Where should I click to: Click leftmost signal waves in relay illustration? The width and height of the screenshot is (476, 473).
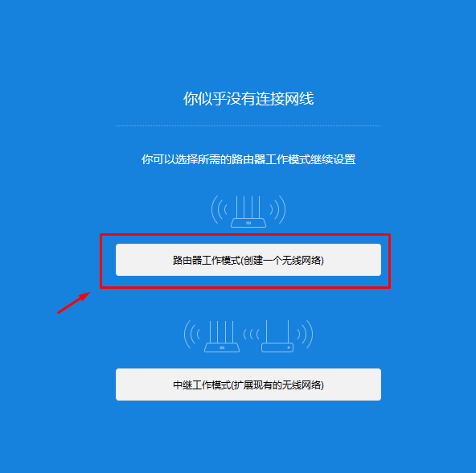tap(192, 334)
